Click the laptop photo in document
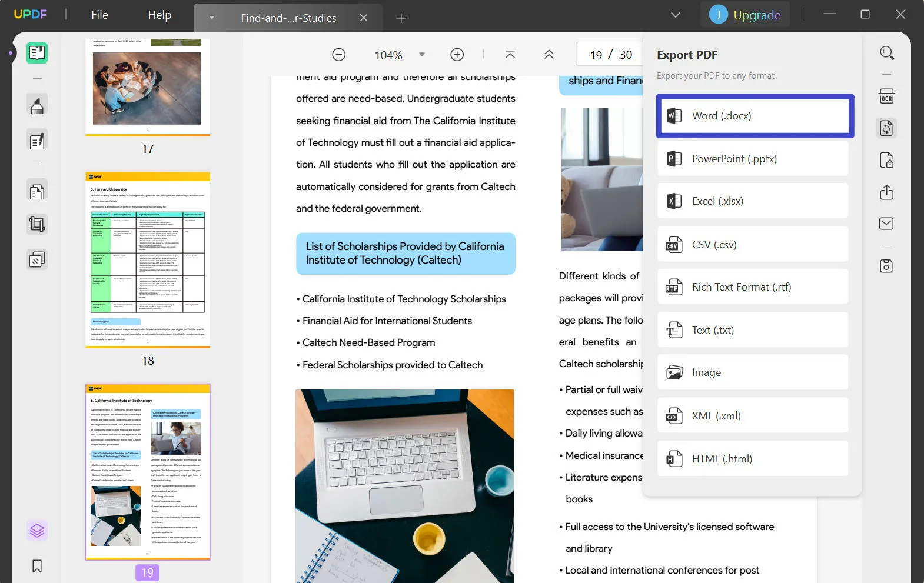Viewport: 924px width, 583px height. (404, 486)
